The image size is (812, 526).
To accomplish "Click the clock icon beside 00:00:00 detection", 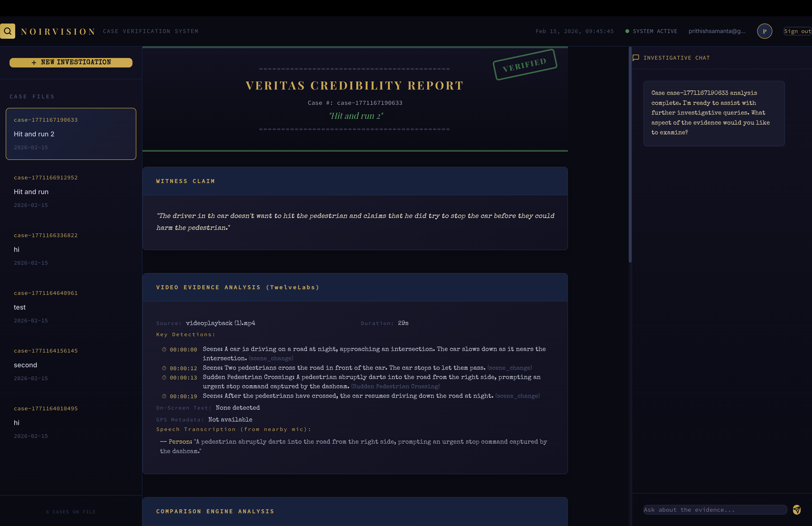I will tap(164, 349).
